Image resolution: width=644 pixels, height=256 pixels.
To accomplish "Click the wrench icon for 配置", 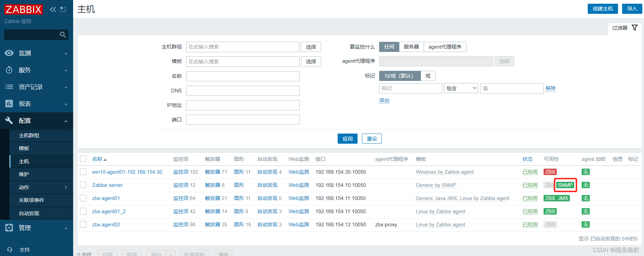I will (x=9, y=120).
